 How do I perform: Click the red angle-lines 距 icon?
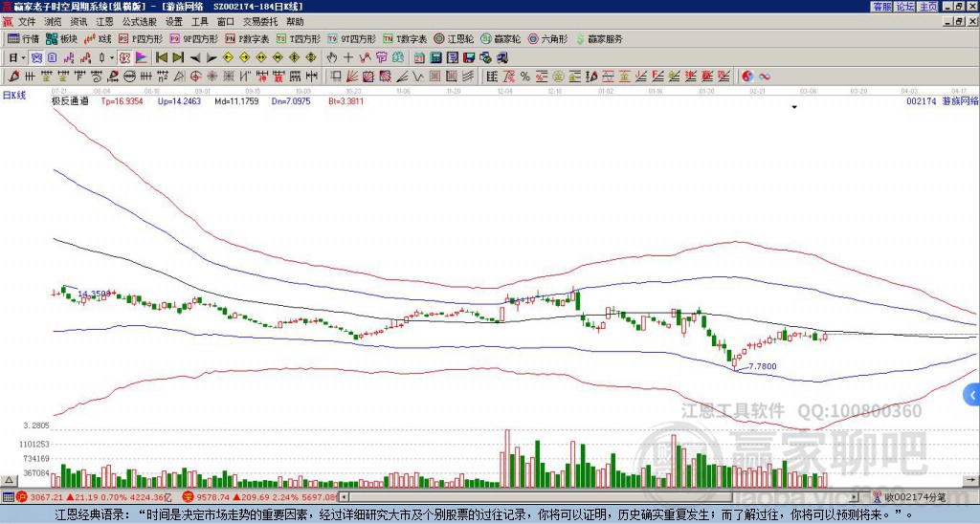[x=690, y=76]
